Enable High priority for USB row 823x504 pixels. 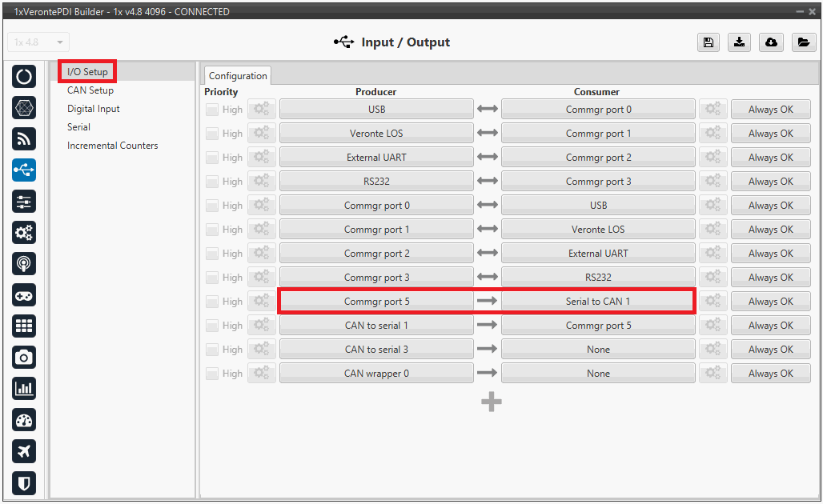click(212, 110)
